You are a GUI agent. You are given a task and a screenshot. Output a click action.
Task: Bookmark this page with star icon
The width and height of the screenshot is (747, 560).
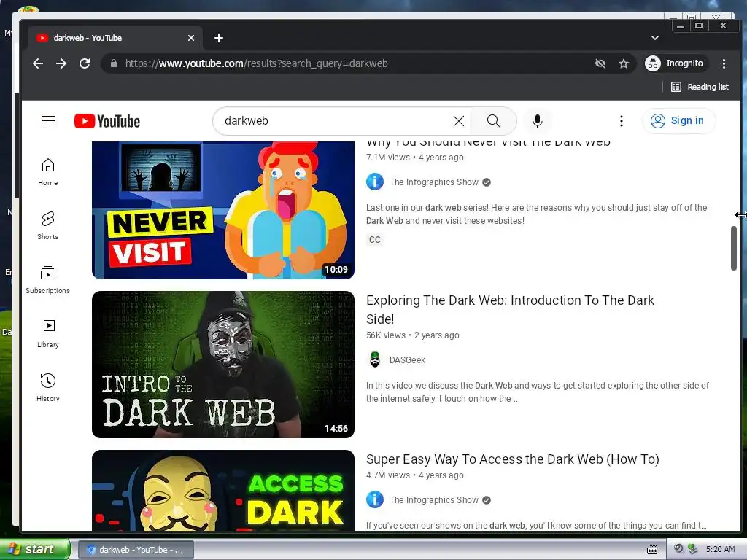(624, 63)
